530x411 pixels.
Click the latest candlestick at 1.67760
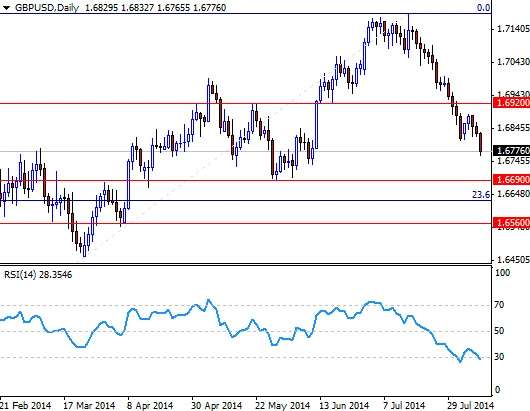481,142
